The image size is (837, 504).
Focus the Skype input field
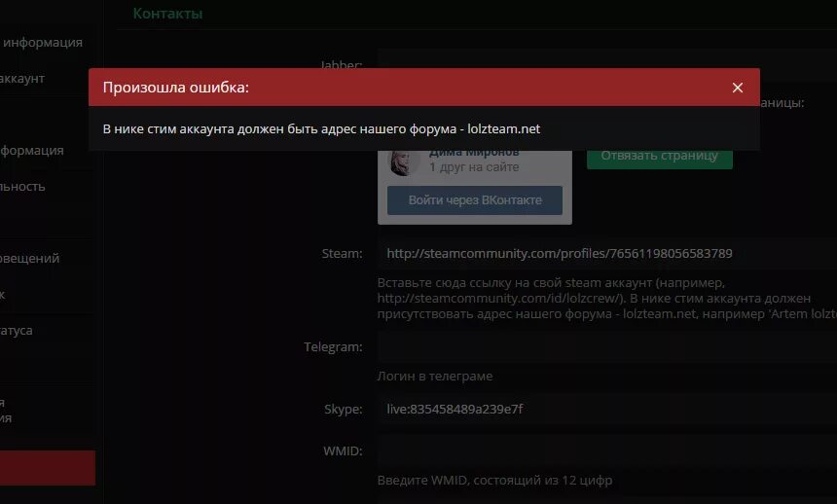607,409
